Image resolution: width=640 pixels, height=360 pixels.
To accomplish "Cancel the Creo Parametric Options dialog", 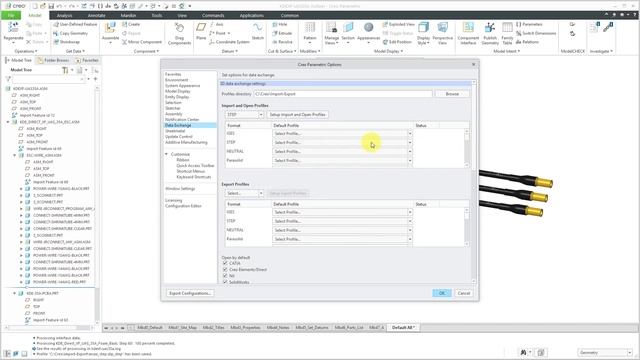I will click(464, 293).
